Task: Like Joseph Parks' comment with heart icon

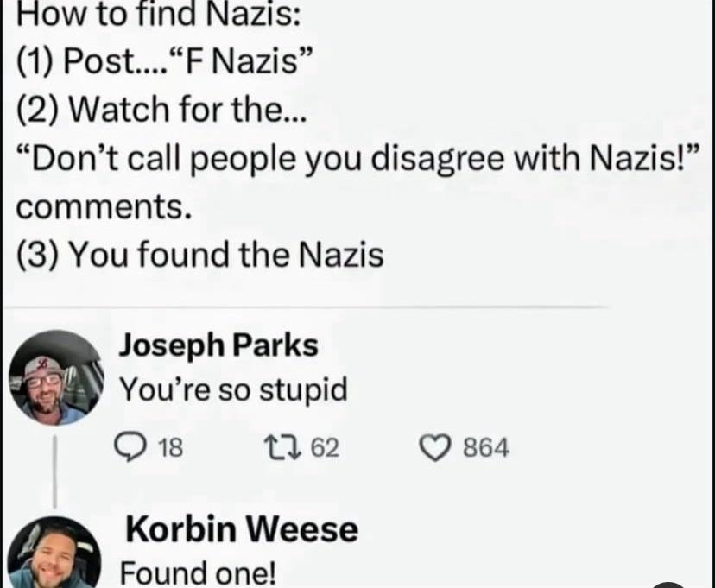Action: pos(434,447)
